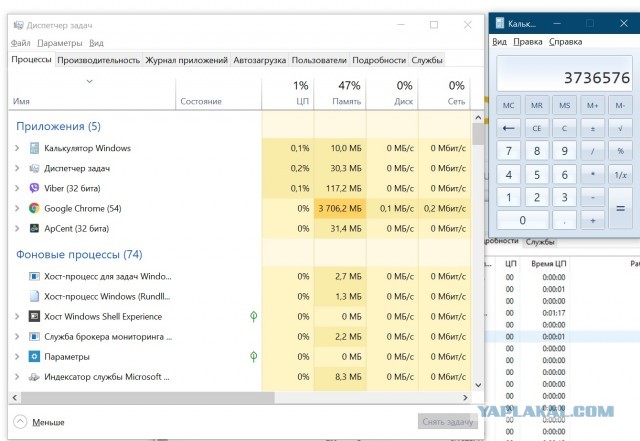This screenshot has height=441, width=640.
Task: Click the Chrome memory value 3 706,2 МБ
Action: pos(340,209)
